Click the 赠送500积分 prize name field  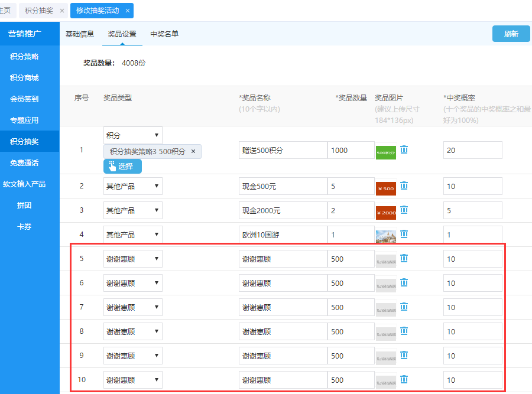click(283, 150)
